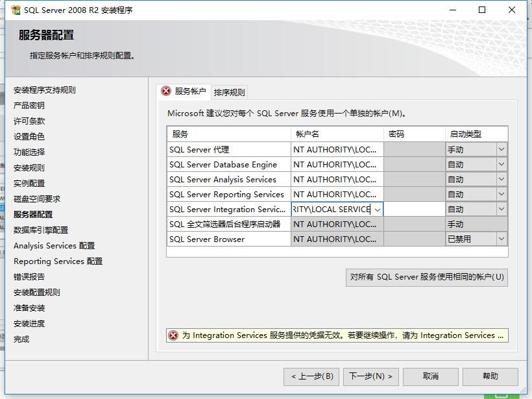Switch to the 排序规则 tab
This screenshot has width=532, height=399.
tap(230, 92)
